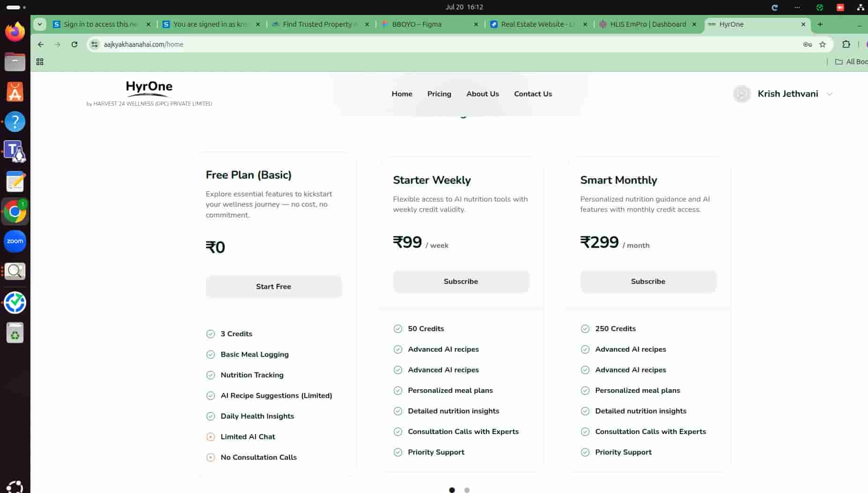Go back with the browser back arrow

tap(41, 44)
